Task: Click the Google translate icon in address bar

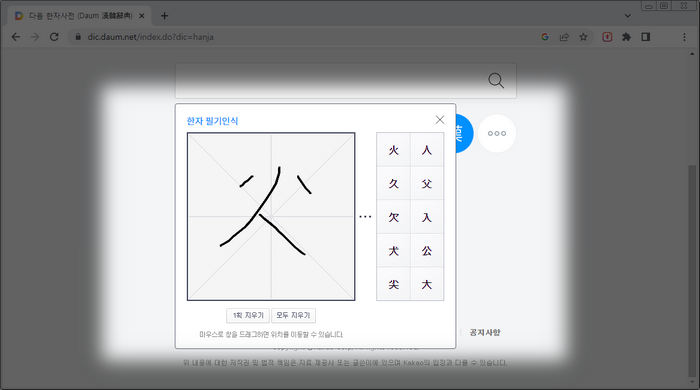Action: coord(545,37)
